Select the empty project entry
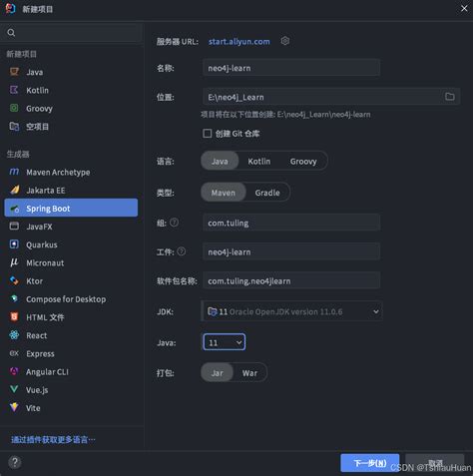Image resolution: width=473 pixels, height=476 pixels. [x=71, y=127]
